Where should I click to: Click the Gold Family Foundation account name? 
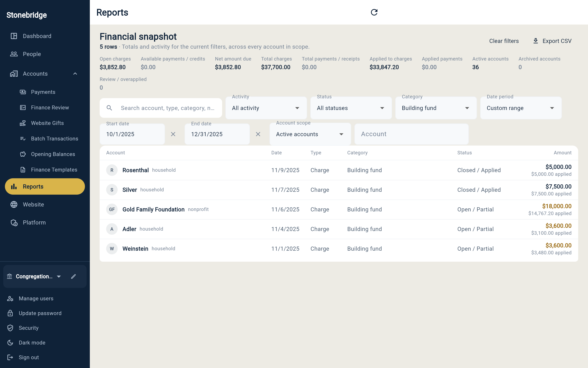[x=153, y=209]
